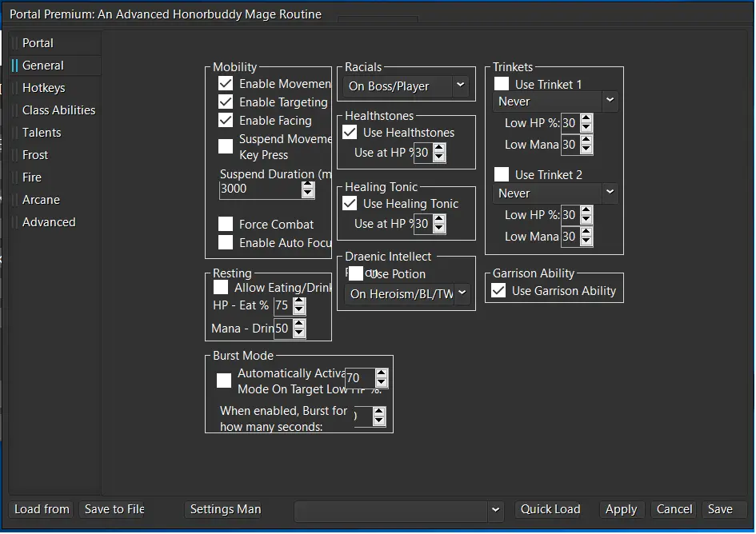Screen dimensions: 756x534
Task: Decrease Burst duration seconds value
Action: coord(379,420)
